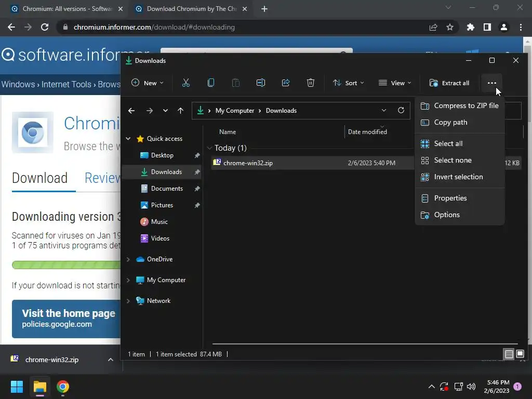Click the Internet Tools breadcrumb link
Viewport: 532px width, 399px height.
click(x=66, y=84)
